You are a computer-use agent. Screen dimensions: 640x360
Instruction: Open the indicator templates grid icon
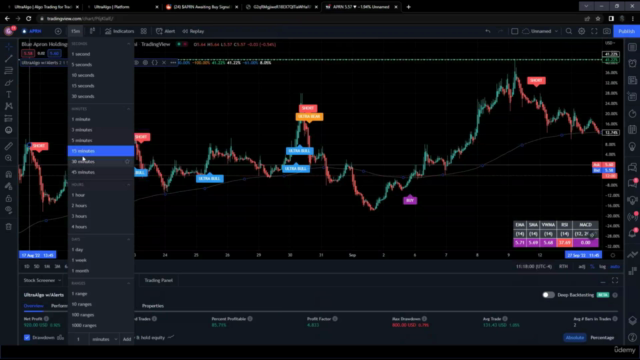tap(144, 31)
